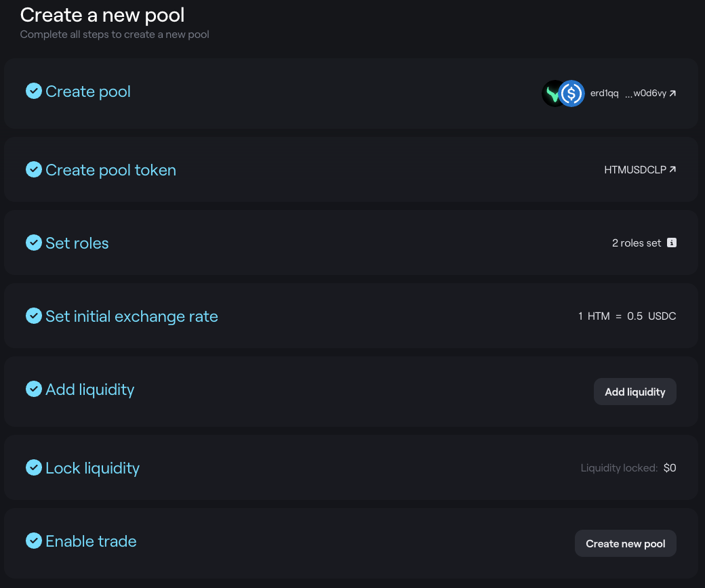705x588 pixels.
Task: Click the Add liquidity button
Action: 635,392
